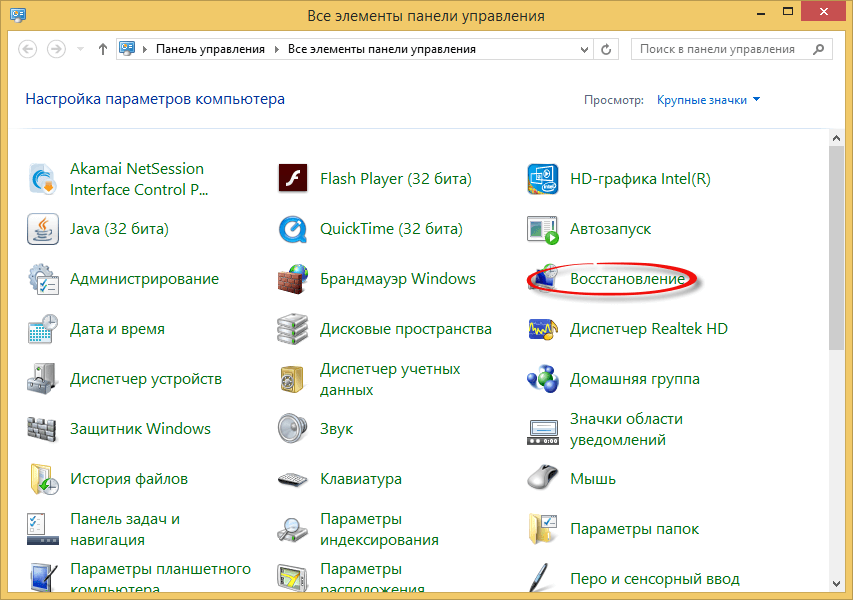This screenshot has height=600, width=853.
Task: Click the scrollbar down arrow
Action: pyautogui.click(x=836, y=584)
